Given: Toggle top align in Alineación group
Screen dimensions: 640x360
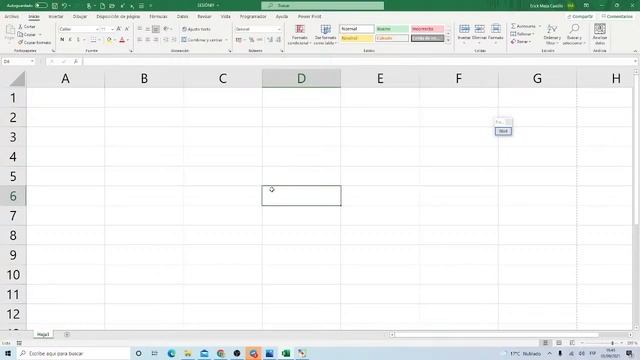Looking at the screenshot, I should [x=140, y=29].
